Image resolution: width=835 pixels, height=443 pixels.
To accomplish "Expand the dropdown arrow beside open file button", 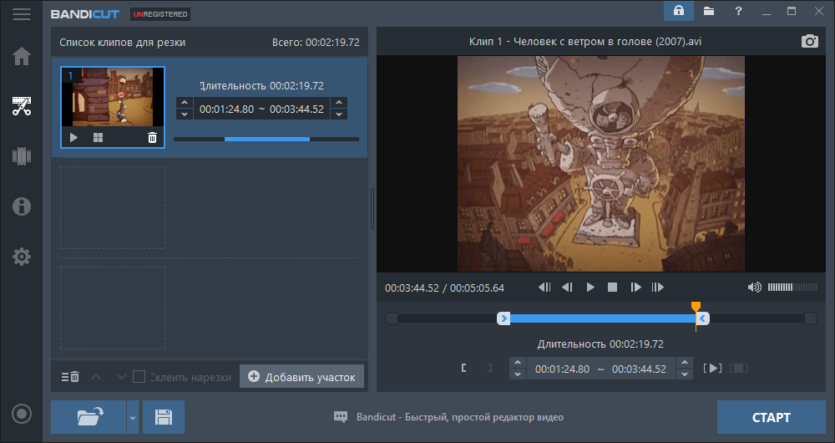I will tap(133, 417).
